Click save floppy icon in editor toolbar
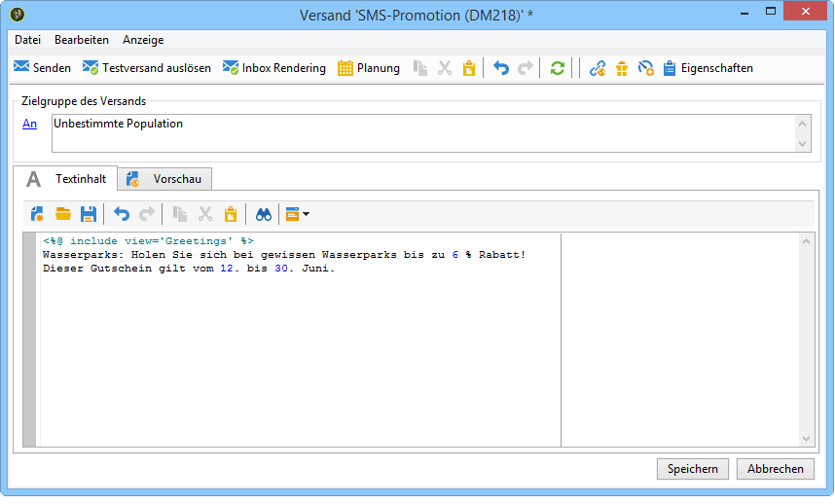This screenshot has width=835, height=504. [x=89, y=214]
